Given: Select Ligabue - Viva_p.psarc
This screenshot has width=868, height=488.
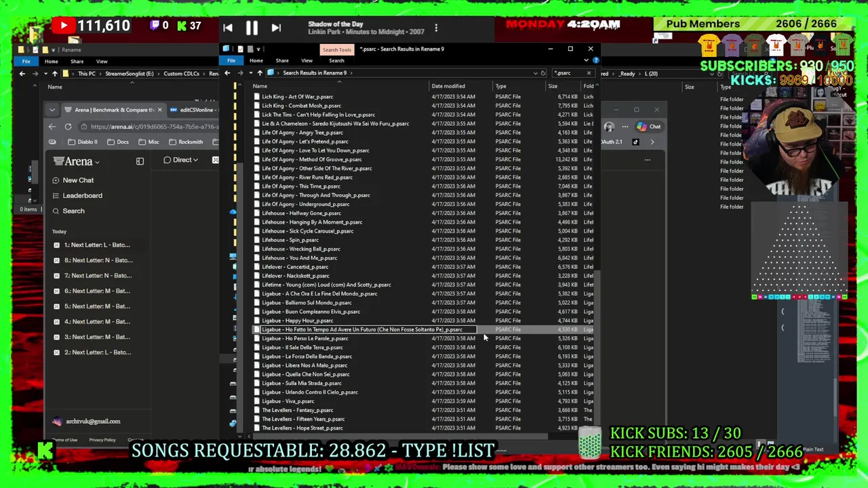Looking at the screenshot, I should pos(288,401).
